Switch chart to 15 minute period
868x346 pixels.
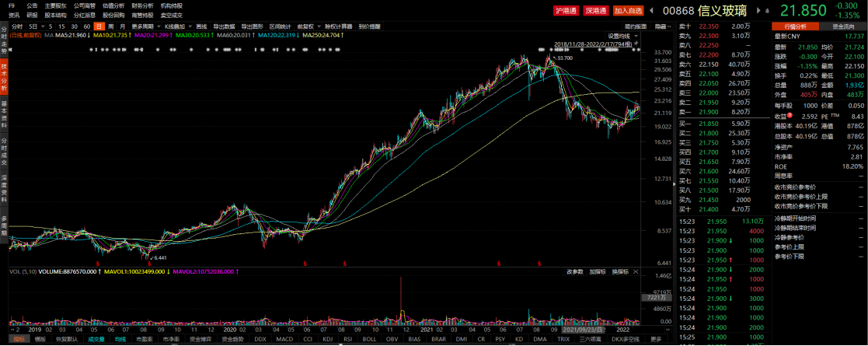[x=62, y=26]
